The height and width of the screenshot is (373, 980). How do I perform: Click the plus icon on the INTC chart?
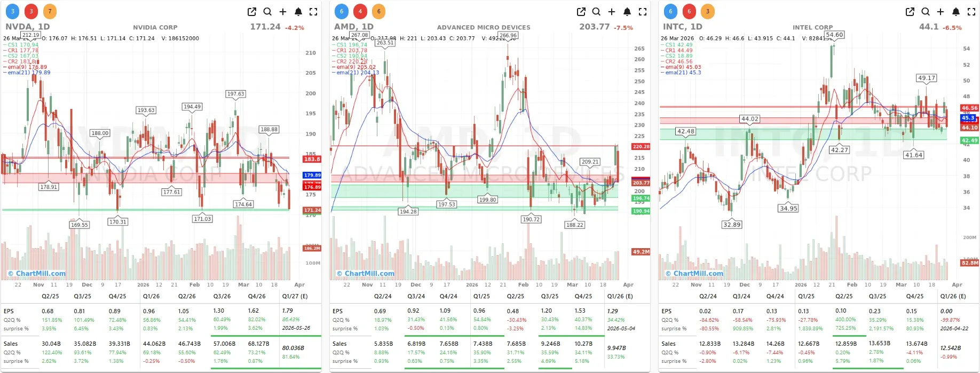(x=941, y=12)
